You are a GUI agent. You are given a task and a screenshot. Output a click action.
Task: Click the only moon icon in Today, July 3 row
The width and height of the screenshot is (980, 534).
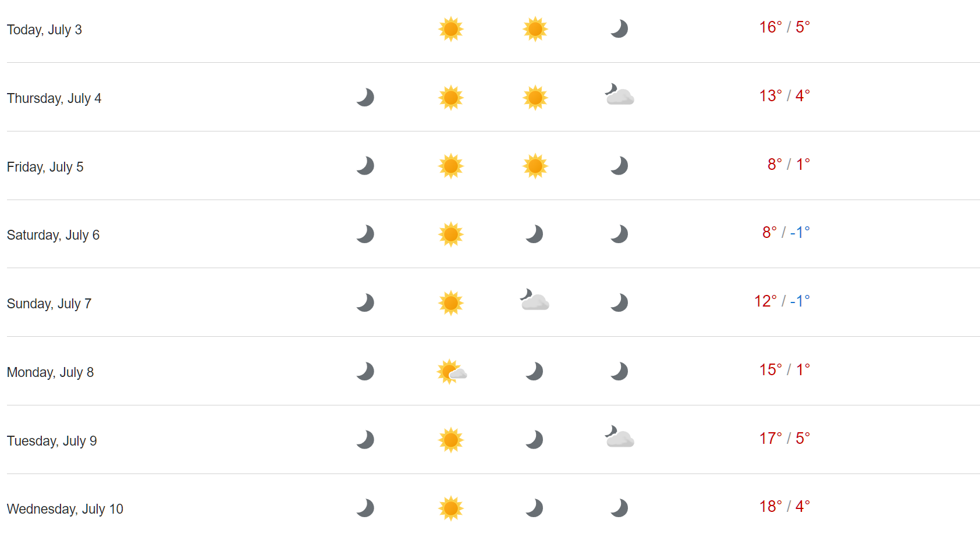[619, 29]
